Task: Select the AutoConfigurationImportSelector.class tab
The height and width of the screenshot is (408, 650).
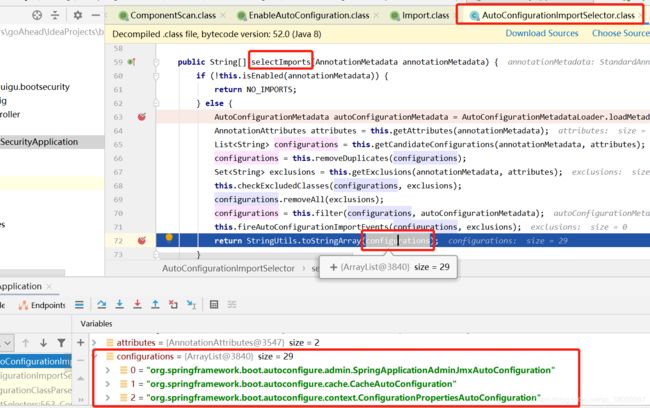Action: [558, 15]
